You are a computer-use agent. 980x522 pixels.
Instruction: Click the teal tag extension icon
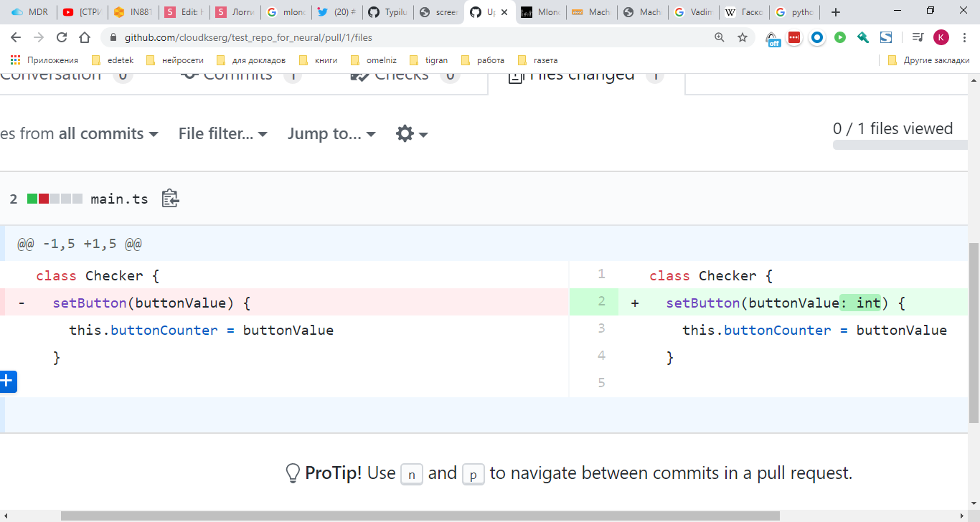(x=863, y=37)
